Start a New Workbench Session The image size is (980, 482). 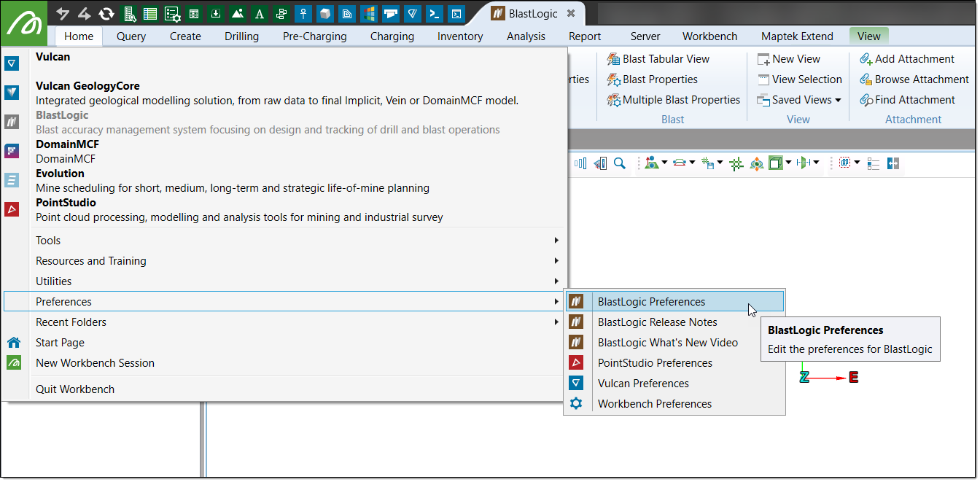(x=284, y=363)
